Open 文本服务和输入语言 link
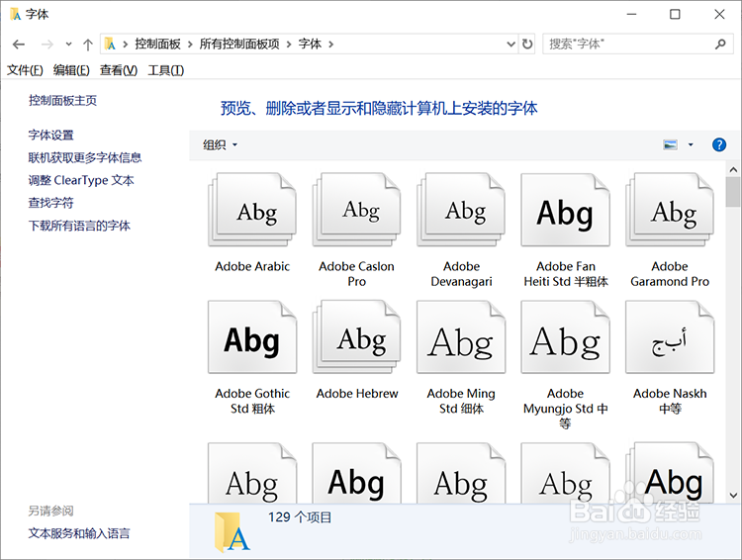The image size is (742, 560). coord(79,533)
